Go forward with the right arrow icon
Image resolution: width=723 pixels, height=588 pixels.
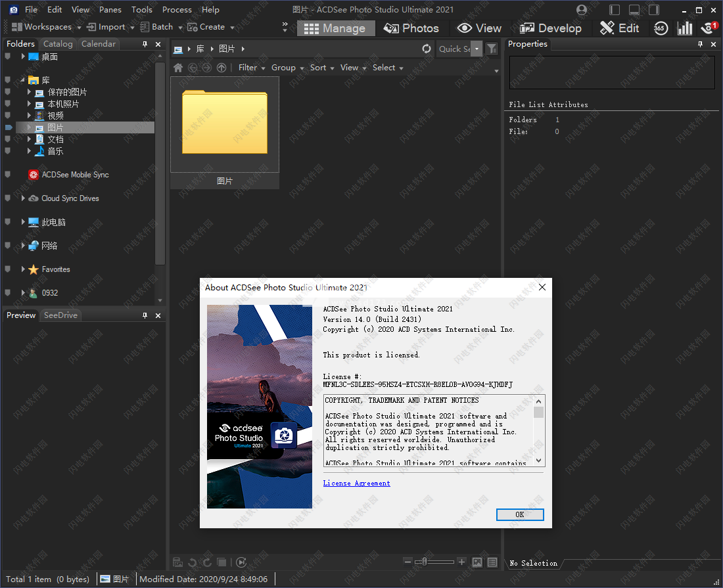tap(207, 68)
